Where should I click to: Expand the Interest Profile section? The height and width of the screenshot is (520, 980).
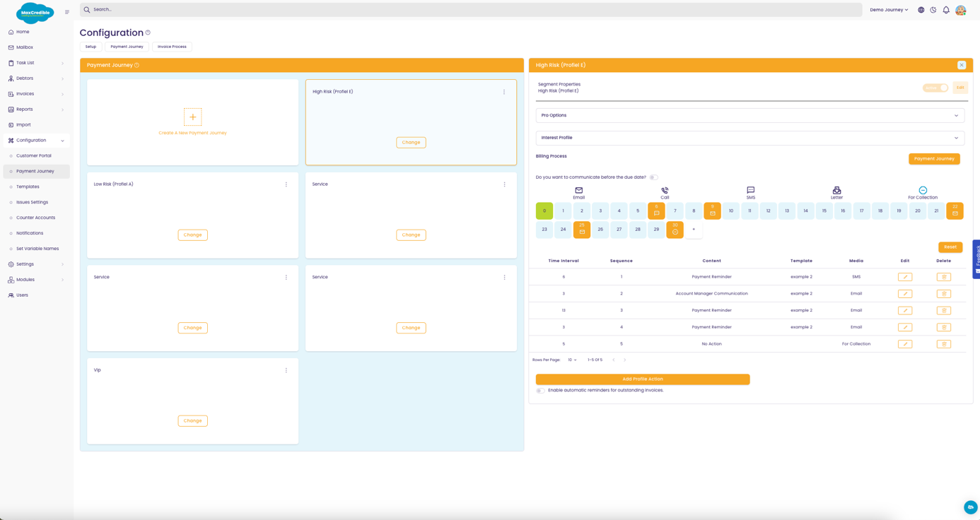[x=749, y=138]
